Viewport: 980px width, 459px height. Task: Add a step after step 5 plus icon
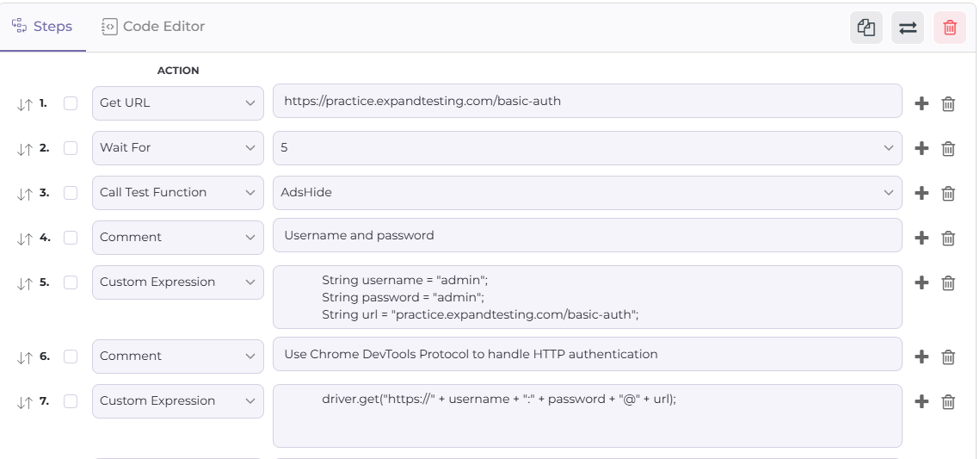click(x=921, y=282)
